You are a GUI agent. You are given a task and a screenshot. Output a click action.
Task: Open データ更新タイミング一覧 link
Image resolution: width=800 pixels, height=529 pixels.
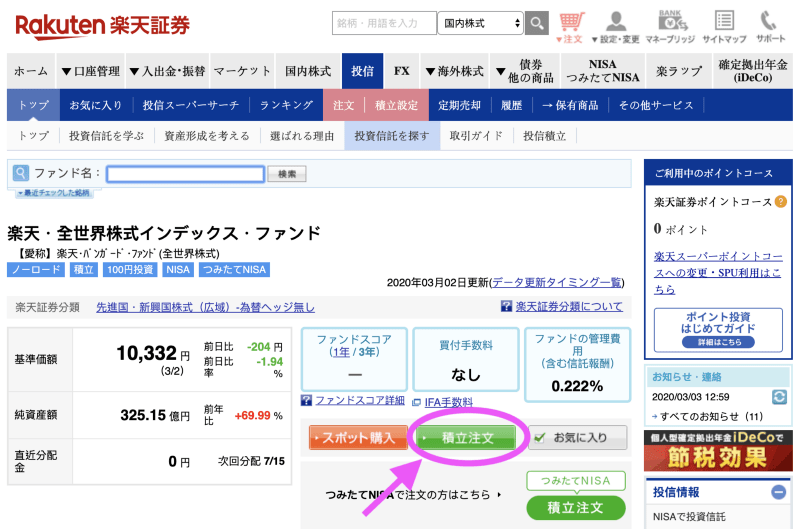tap(557, 282)
